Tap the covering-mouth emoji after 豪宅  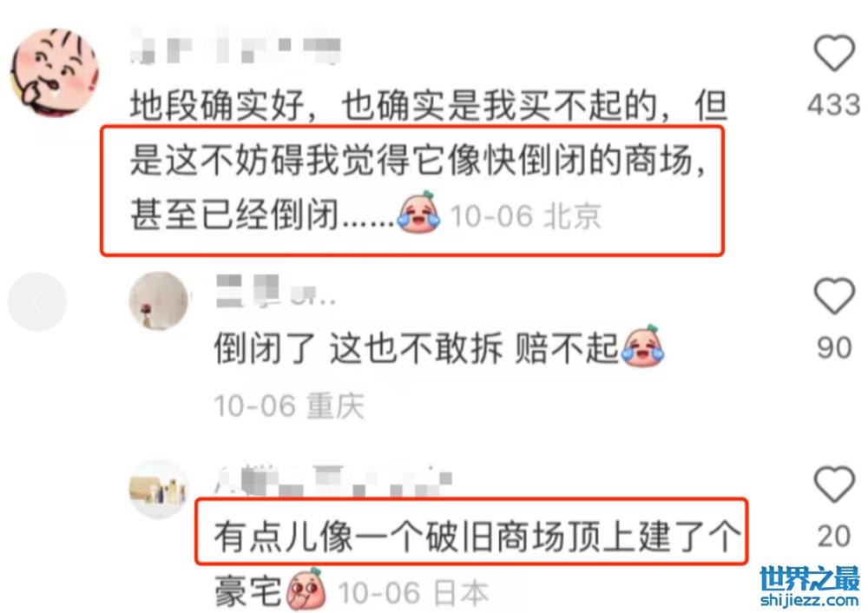(x=306, y=589)
